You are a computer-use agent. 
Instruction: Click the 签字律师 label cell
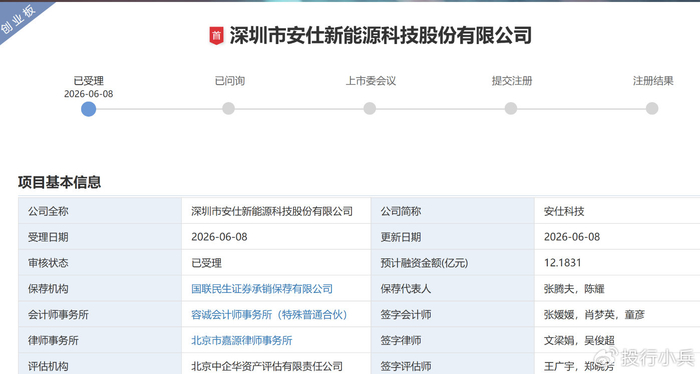[x=453, y=341]
